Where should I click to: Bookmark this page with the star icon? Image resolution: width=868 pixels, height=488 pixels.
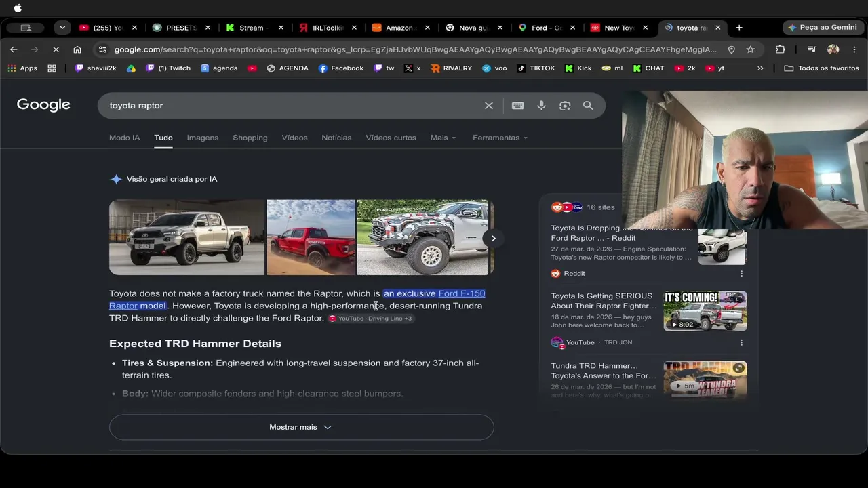coord(750,49)
